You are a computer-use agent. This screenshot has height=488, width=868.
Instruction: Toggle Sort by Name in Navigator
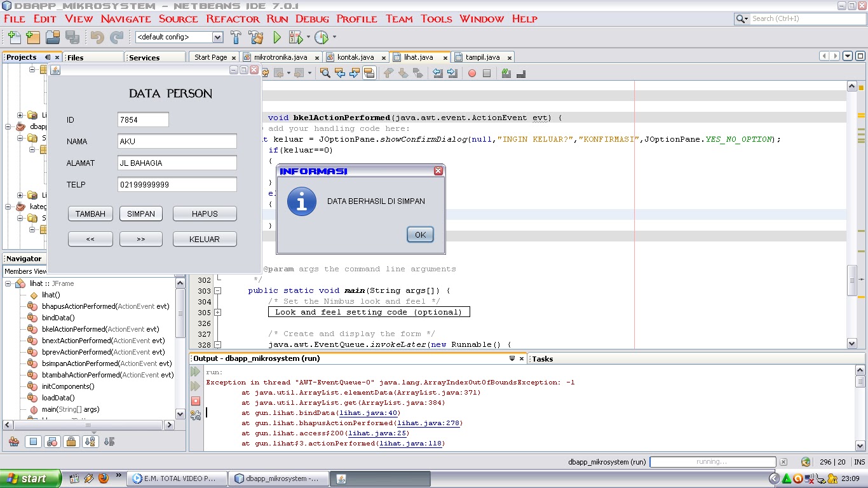pyautogui.click(x=90, y=442)
